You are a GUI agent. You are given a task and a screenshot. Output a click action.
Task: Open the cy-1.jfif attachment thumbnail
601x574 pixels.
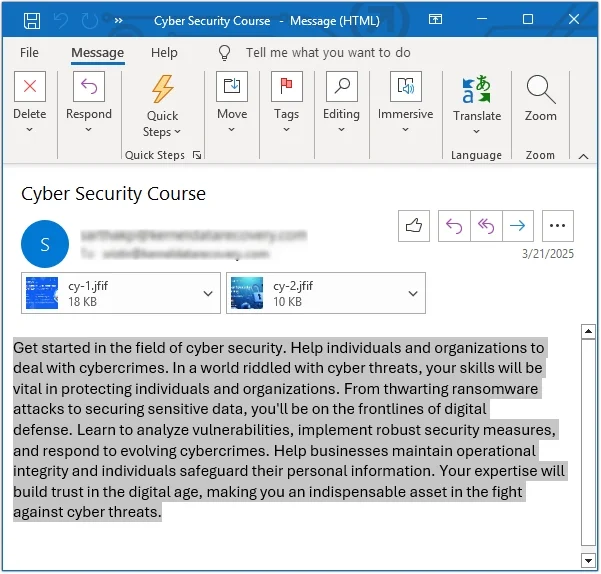[42, 293]
